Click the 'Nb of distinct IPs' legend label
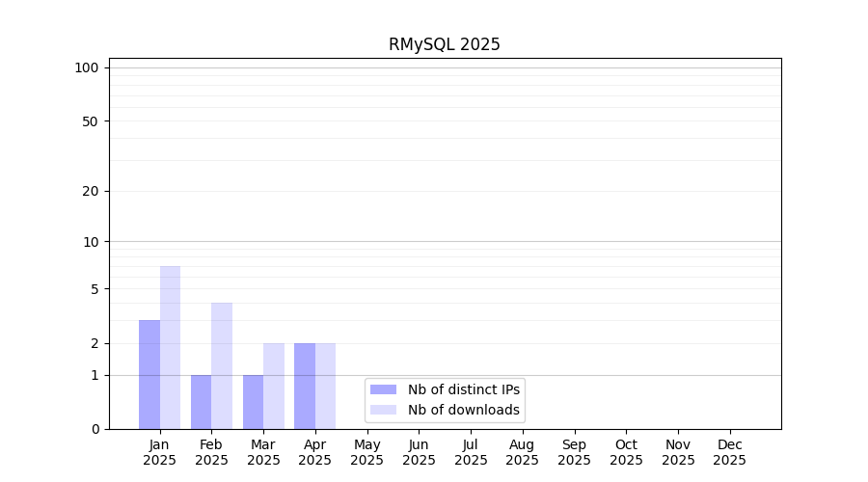 pyautogui.click(x=463, y=389)
